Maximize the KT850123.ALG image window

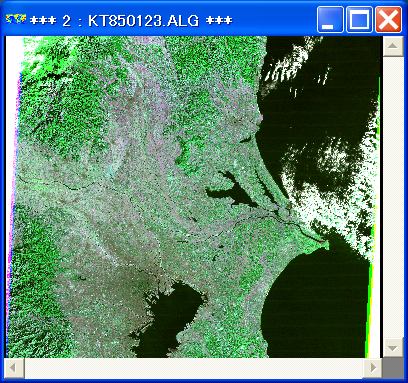click(359, 20)
